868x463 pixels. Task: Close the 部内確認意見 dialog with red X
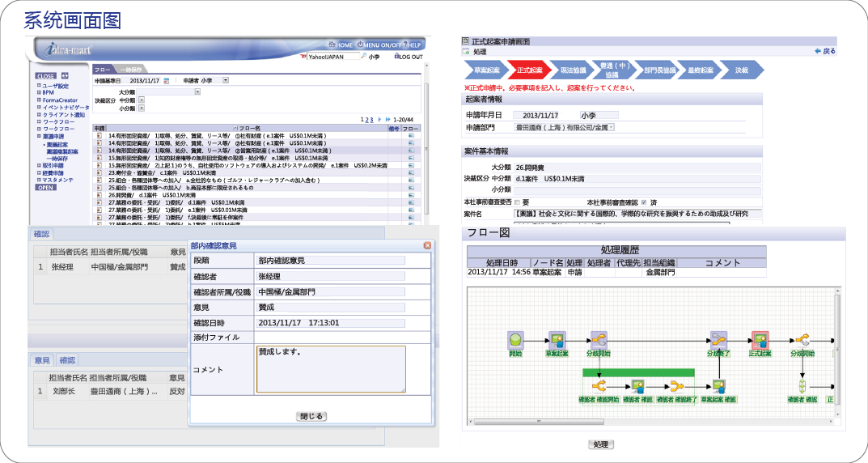426,245
